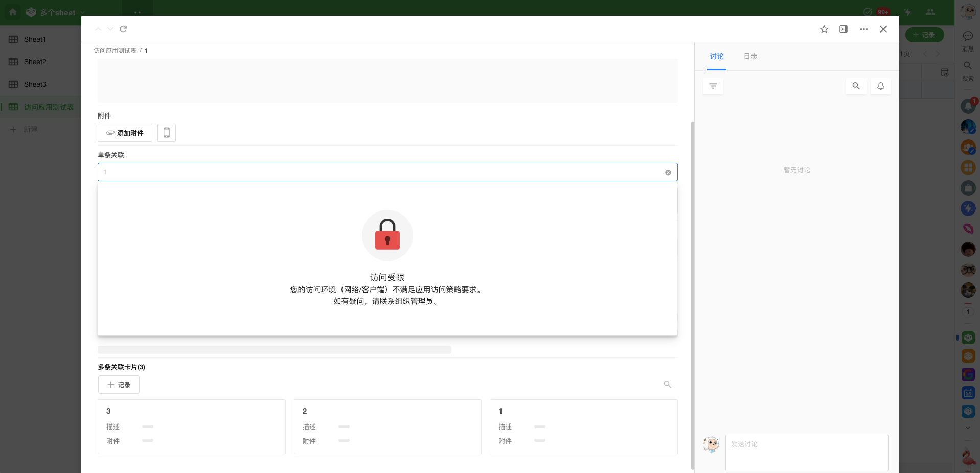This screenshot has height=473, width=980.
Task: Clear the 单条关联 field value
Action: click(x=668, y=173)
